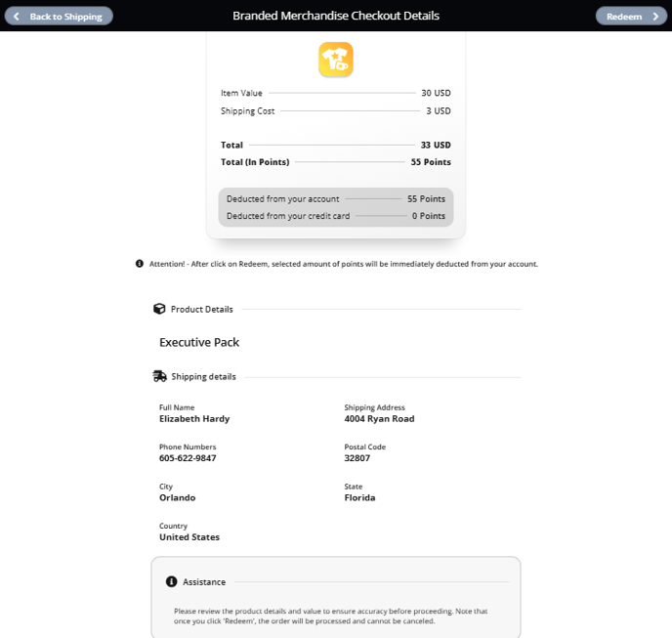Click the box icon next to Product Details
The height and width of the screenshot is (638, 672).
(159, 309)
